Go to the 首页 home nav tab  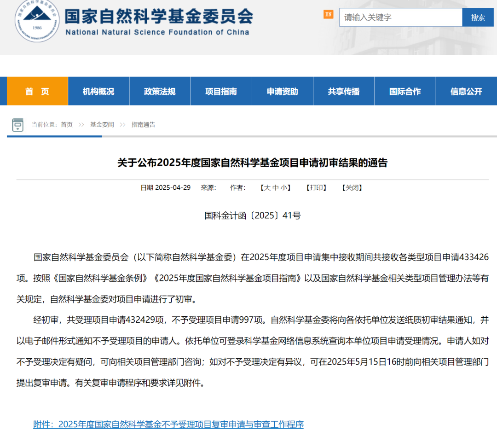click(x=37, y=91)
